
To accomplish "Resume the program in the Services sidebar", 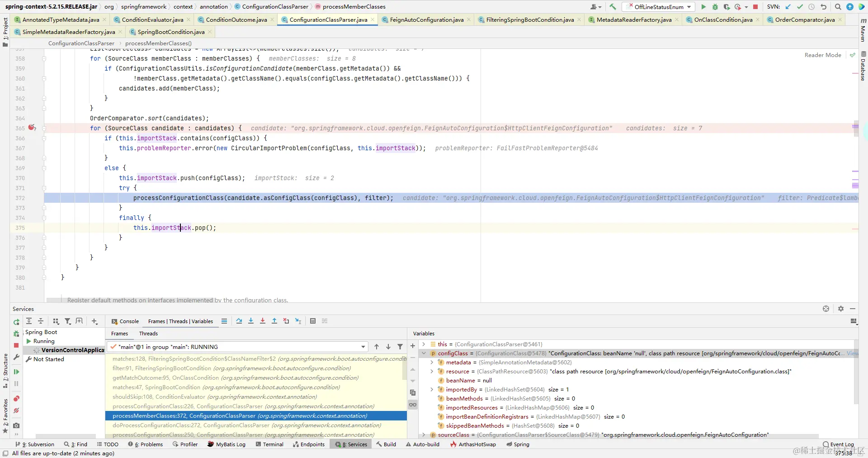I will [x=16, y=372].
